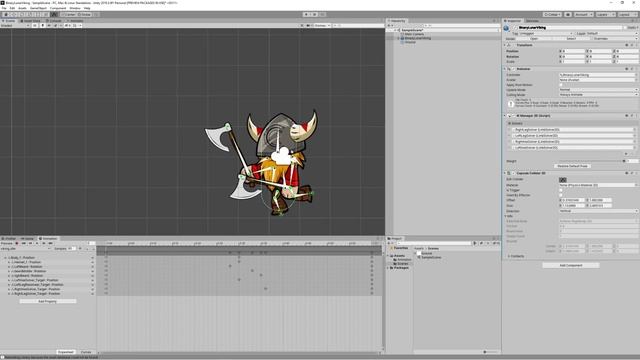Expand Contacts section in Capsule Collider
This screenshot has height=360, width=640.
click(x=509, y=256)
